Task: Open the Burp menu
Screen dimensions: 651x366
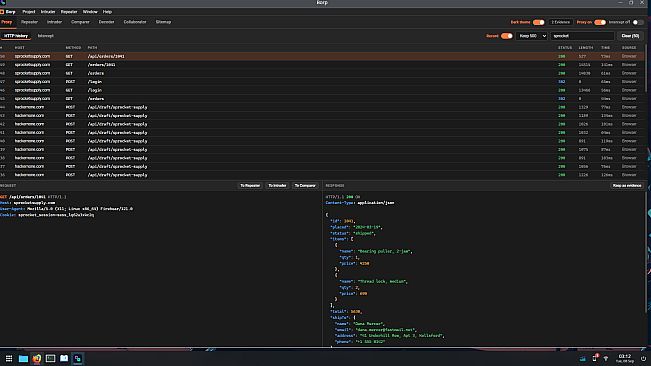Action: [x=10, y=12]
